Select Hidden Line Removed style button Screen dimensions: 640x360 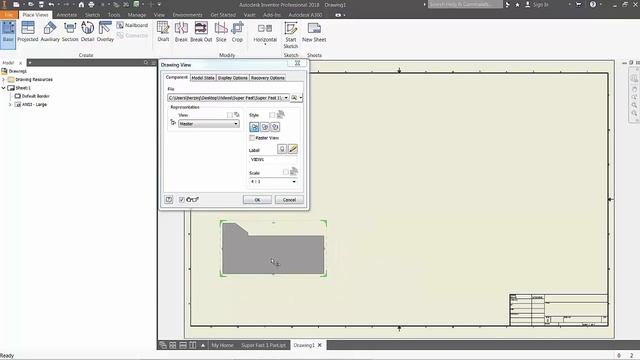click(x=264, y=127)
